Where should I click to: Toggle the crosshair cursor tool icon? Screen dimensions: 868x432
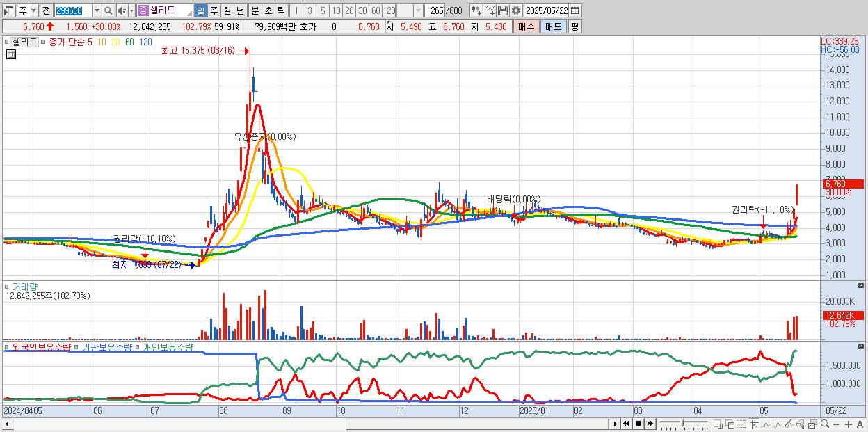coord(753,424)
